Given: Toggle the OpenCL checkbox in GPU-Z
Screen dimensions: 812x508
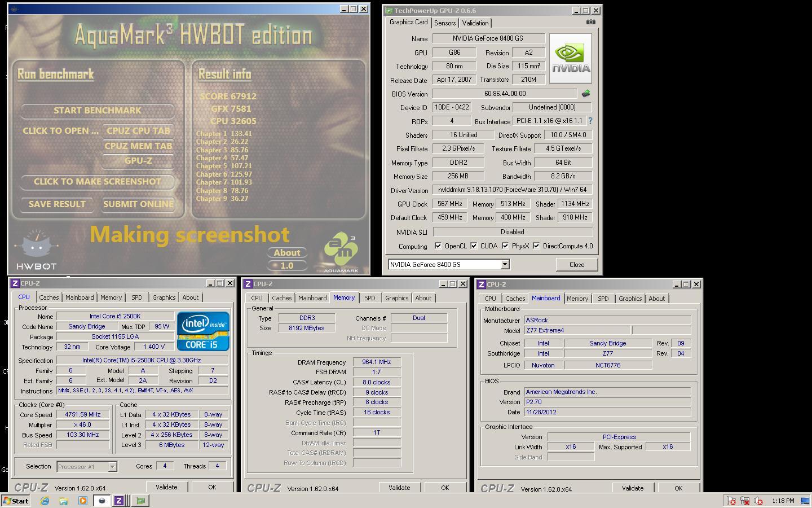Looking at the screenshot, I should 438,246.
